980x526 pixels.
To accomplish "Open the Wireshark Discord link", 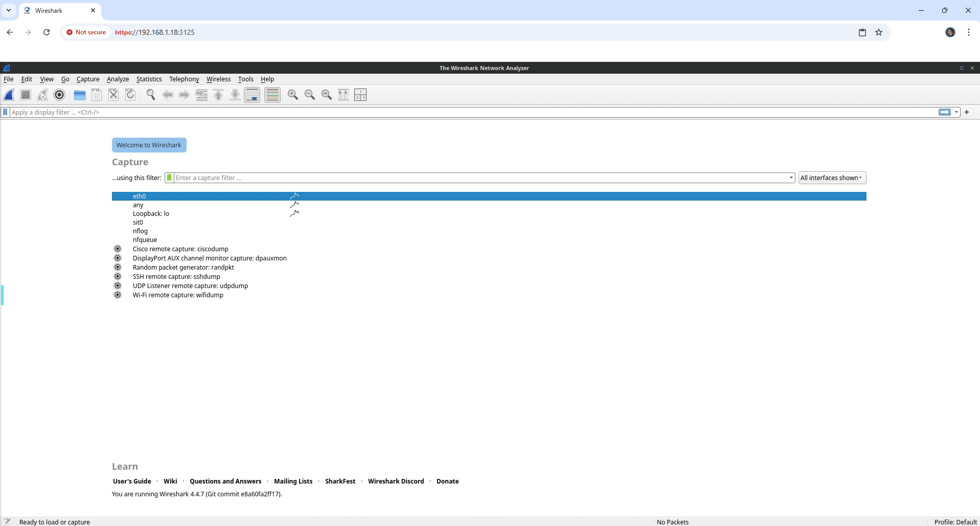I will point(396,481).
